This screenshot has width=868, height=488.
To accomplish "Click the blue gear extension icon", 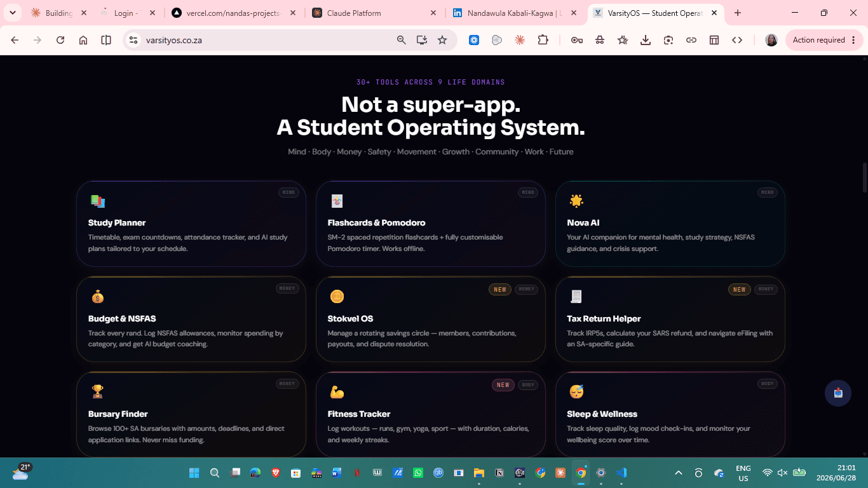I will tap(474, 40).
